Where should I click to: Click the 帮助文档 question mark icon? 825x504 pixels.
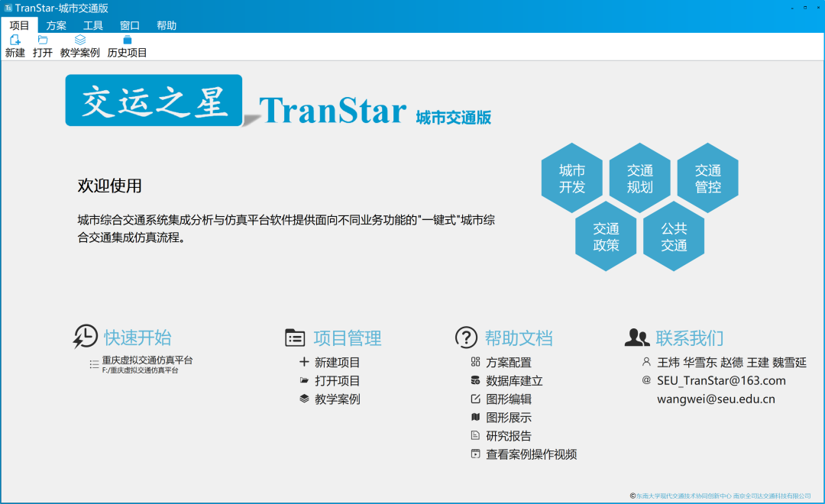pyautogui.click(x=466, y=338)
